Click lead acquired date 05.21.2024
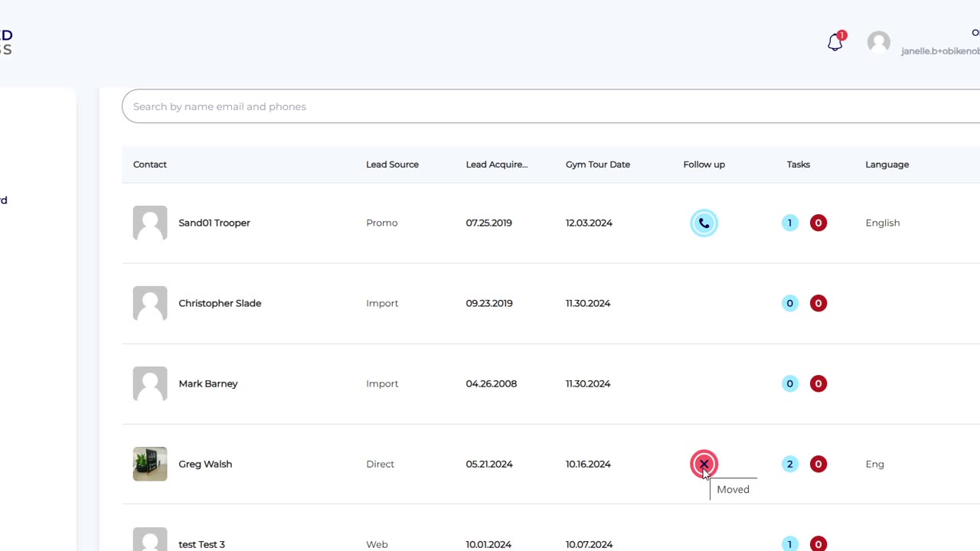Image resolution: width=980 pixels, height=551 pixels. coord(489,464)
